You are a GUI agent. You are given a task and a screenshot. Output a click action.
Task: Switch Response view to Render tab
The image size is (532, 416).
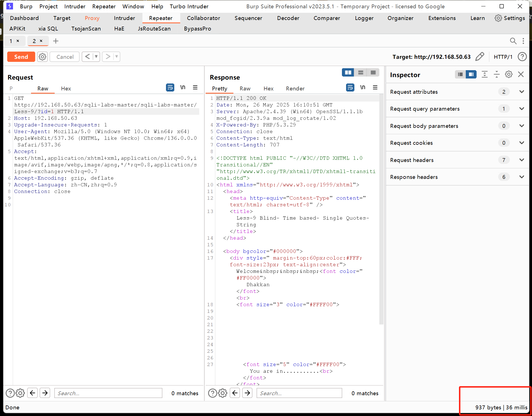tap(295, 88)
